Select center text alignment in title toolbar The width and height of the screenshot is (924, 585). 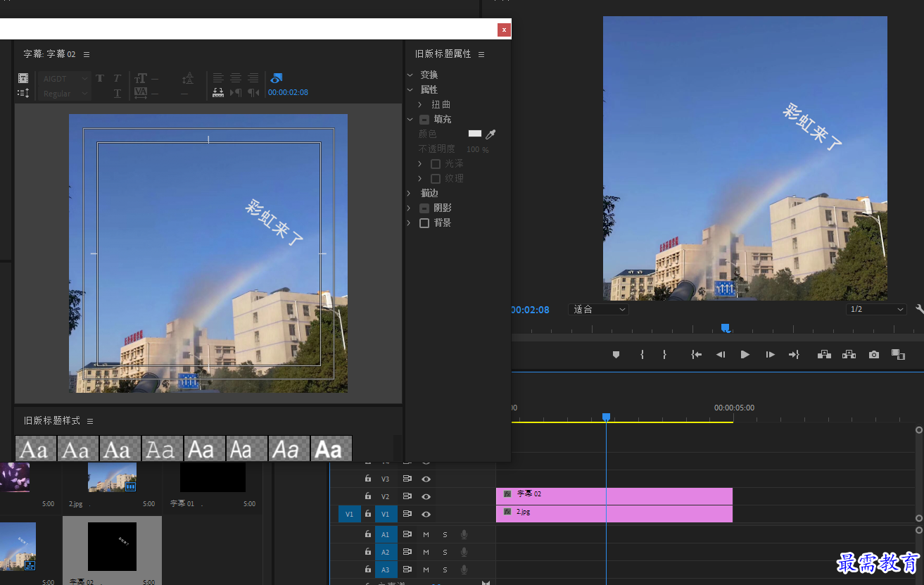click(x=236, y=78)
